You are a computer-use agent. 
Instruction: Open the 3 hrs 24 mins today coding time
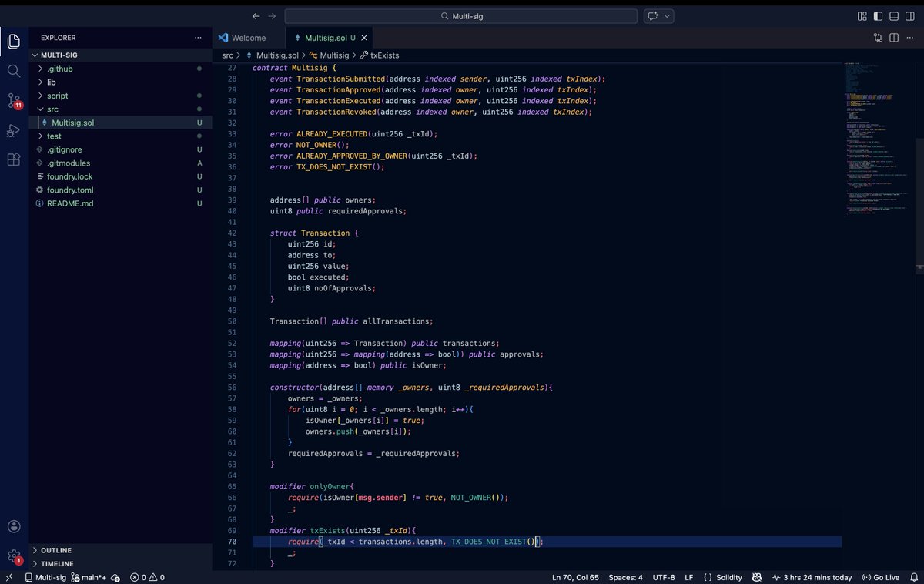[812, 577]
